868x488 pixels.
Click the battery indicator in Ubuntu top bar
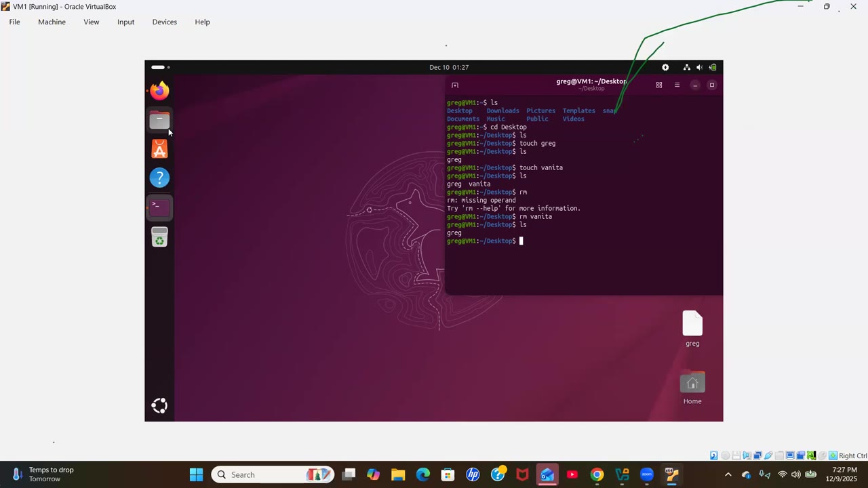[x=713, y=67]
